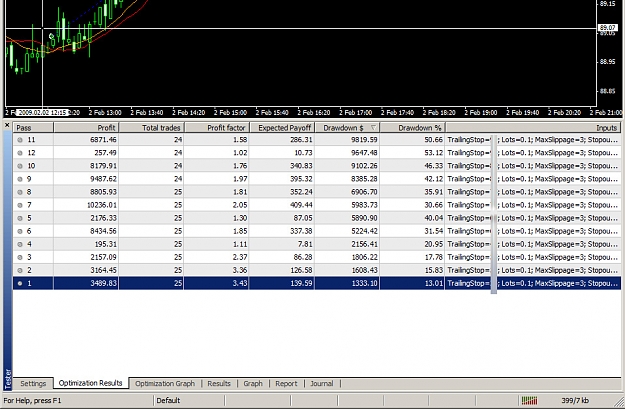Select the Optimization Results tab
This screenshot has width=625, height=409.
(90, 383)
